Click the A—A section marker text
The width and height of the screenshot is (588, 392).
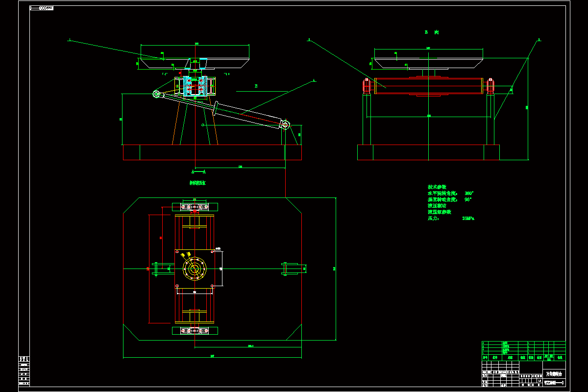coord(198,172)
